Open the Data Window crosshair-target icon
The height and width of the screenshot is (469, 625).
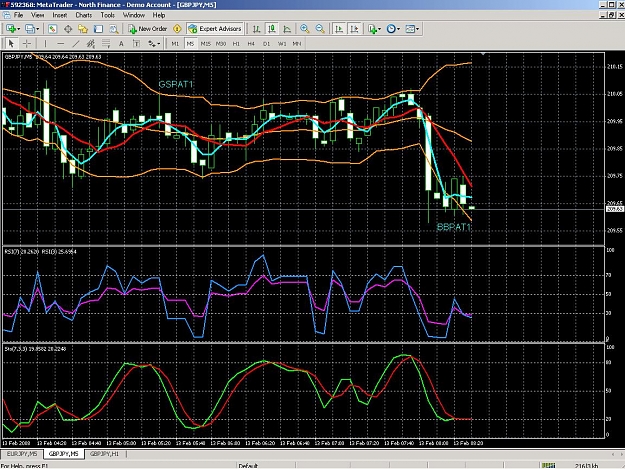(x=68, y=29)
